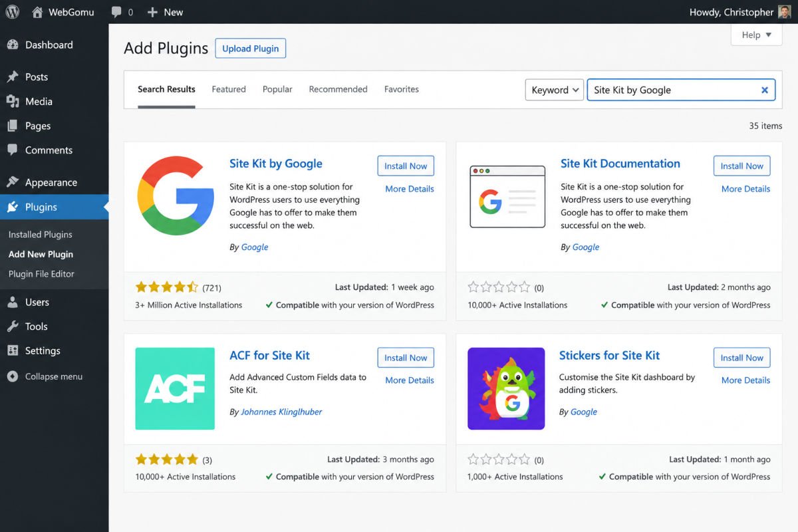798x532 pixels.
Task: Click the Settings sliders icon
Action: click(12, 350)
